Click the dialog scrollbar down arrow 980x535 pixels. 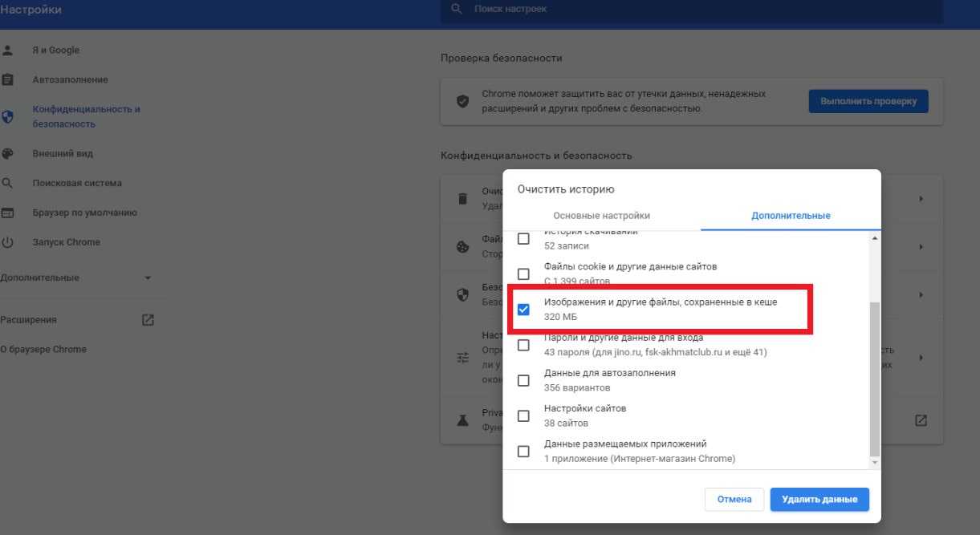click(875, 463)
